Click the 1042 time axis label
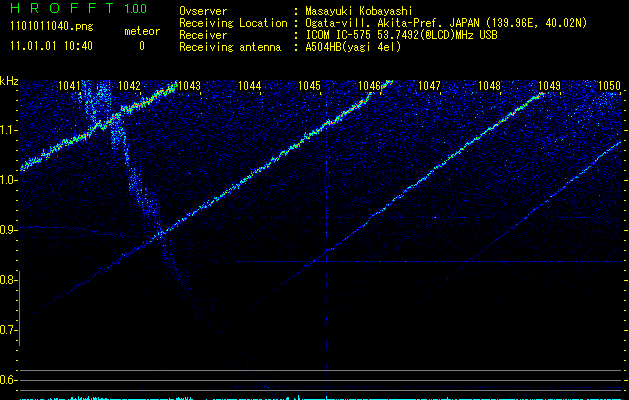Image resolution: width=629 pixels, height=400 pixels. pos(130,85)
